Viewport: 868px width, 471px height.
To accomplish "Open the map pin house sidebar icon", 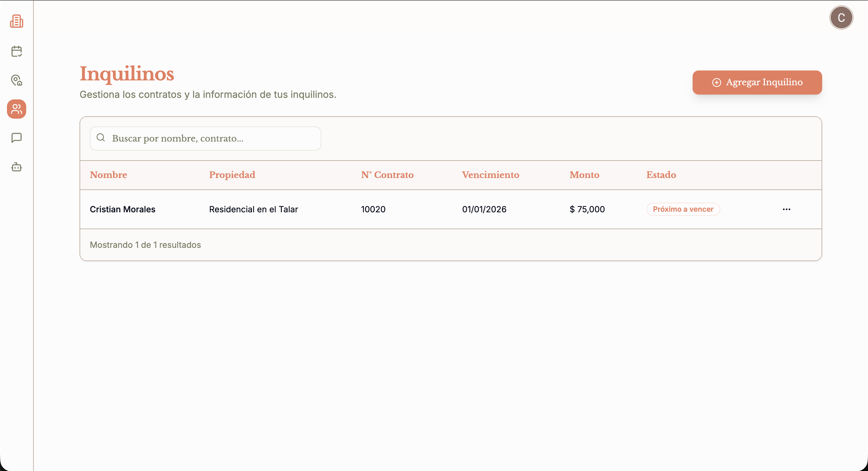I will coord(17,80).
